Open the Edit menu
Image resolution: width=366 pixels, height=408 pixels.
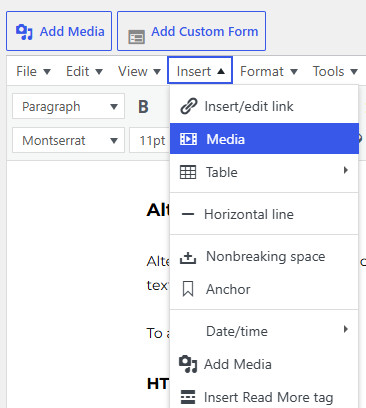pyautogui.click(x=84, y=71)
